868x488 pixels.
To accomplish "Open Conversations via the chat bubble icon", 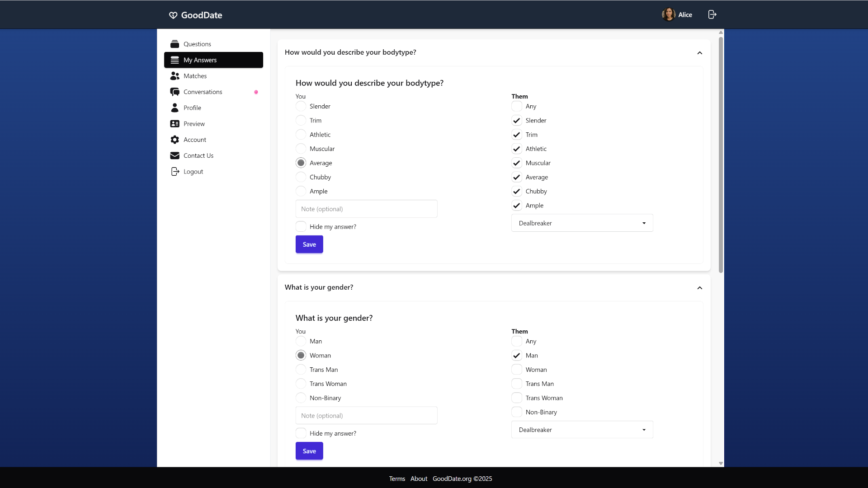I will click(175, 92).
